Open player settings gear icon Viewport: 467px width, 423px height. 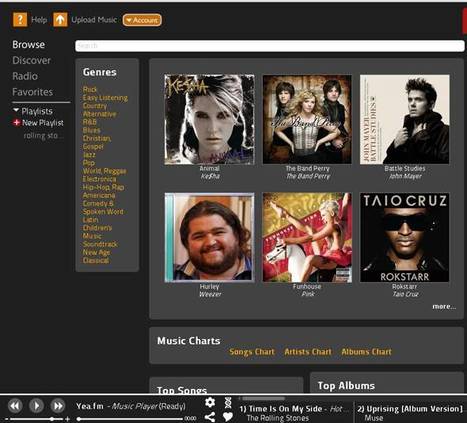[x=210, y=402]
